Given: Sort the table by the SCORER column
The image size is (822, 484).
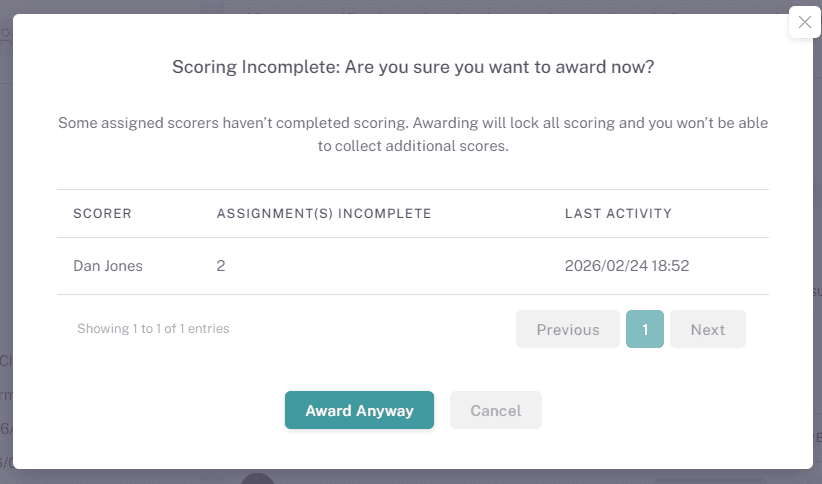Looking at the screenshot, I should [103, 213].
